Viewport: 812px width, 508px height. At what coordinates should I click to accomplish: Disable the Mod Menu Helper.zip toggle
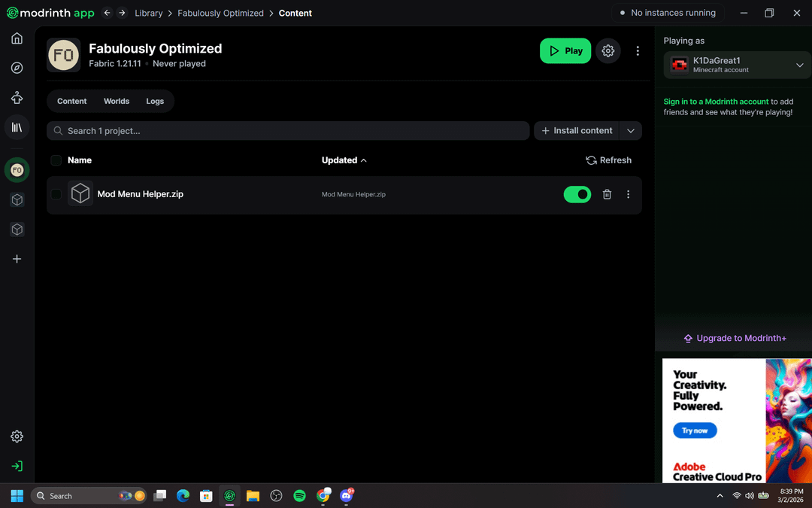click(577, 194)
